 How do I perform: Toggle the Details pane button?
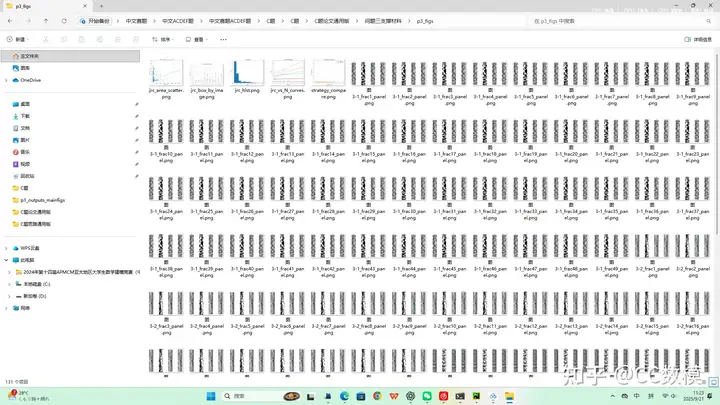698,39
